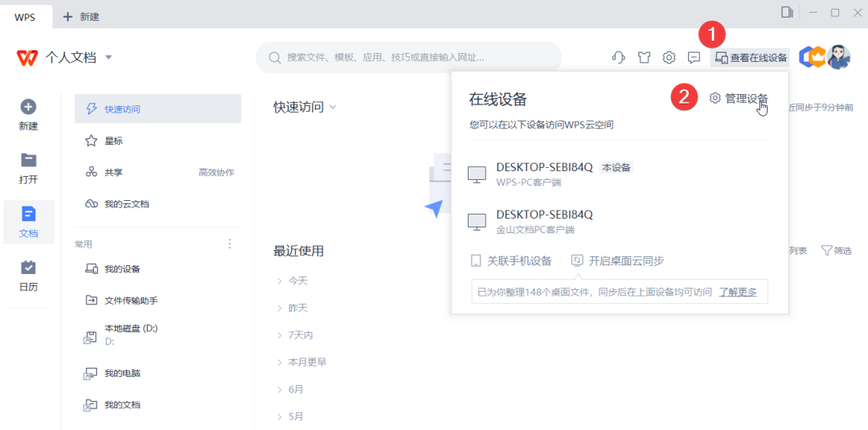868x430 pixels.
Task: Expand the 个人文档 dropdown arrow
Action: click(x=108, y=57)
